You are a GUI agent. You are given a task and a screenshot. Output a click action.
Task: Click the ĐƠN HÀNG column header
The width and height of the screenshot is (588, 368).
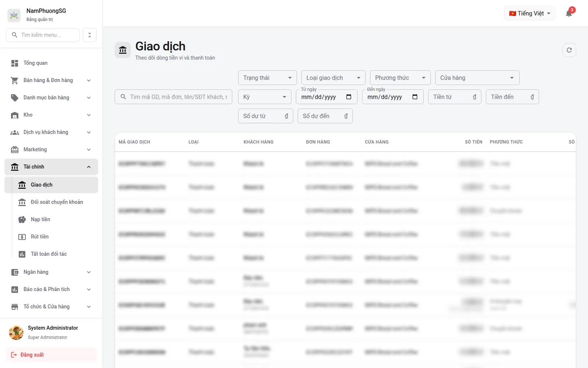(x=318, y=142)
